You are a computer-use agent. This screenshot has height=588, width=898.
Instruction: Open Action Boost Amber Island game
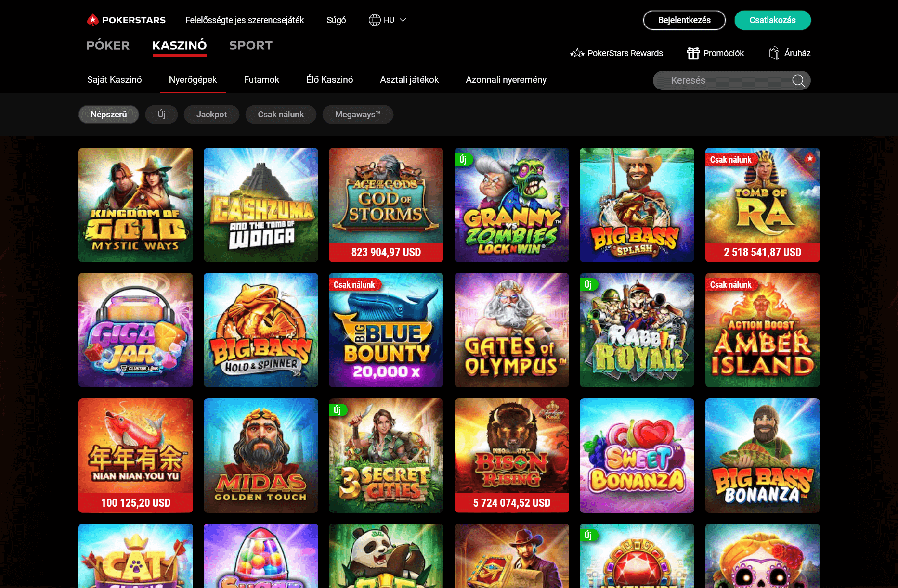coord(763,330)
